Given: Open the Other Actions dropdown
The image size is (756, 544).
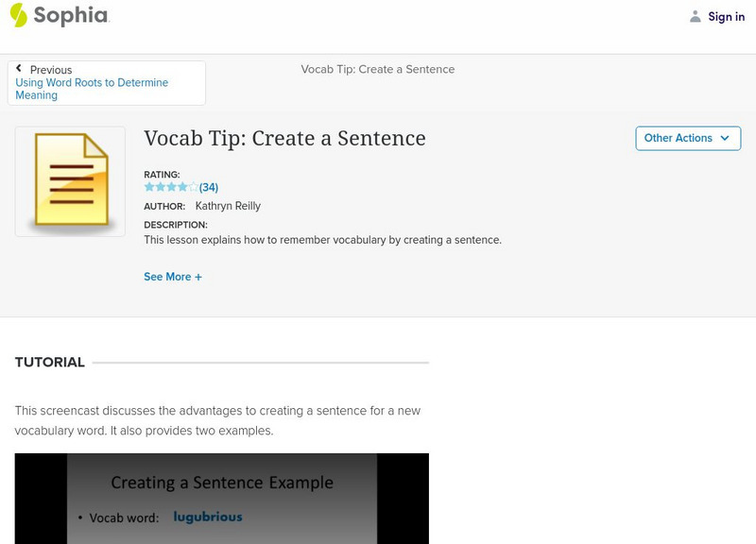Looking at the screenshot, I should (687, 138).
